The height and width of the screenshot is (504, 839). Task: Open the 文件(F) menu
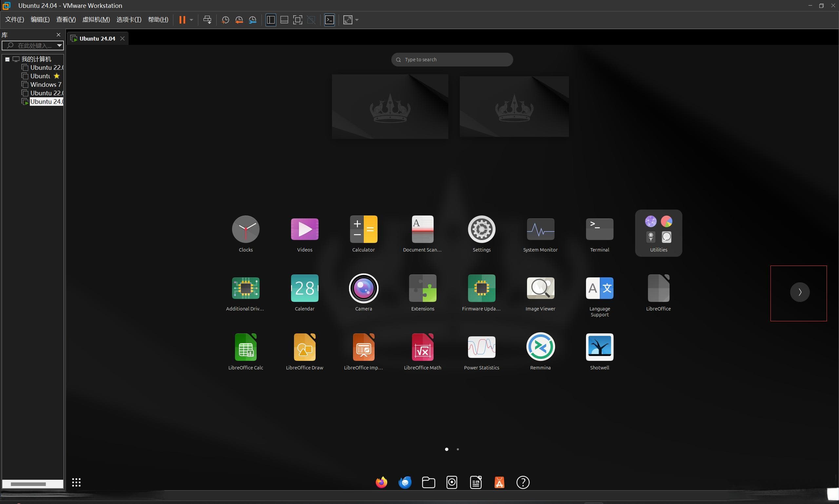tap(14, 19)
